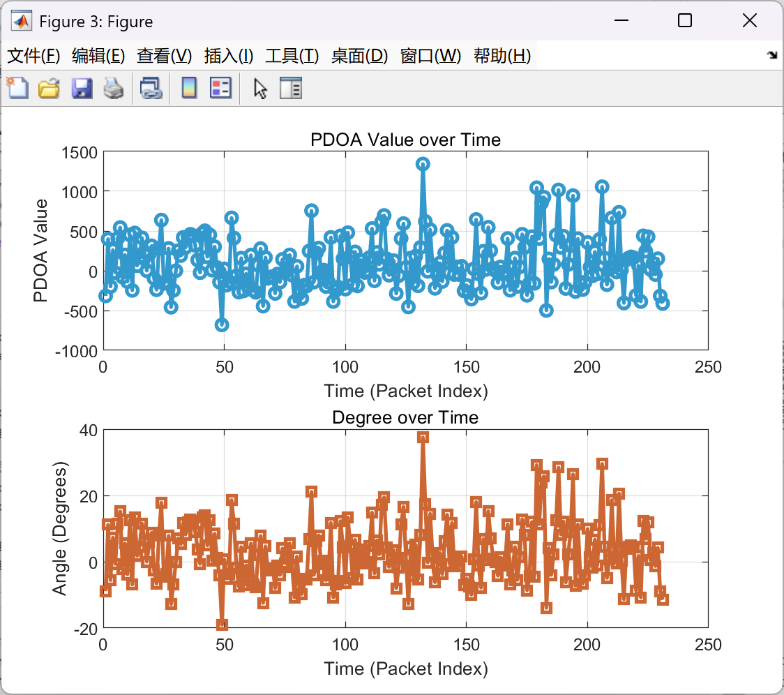Click the bottom plot 'Time (Packet Index)' label
784x695 pixels.
(406, 668)
